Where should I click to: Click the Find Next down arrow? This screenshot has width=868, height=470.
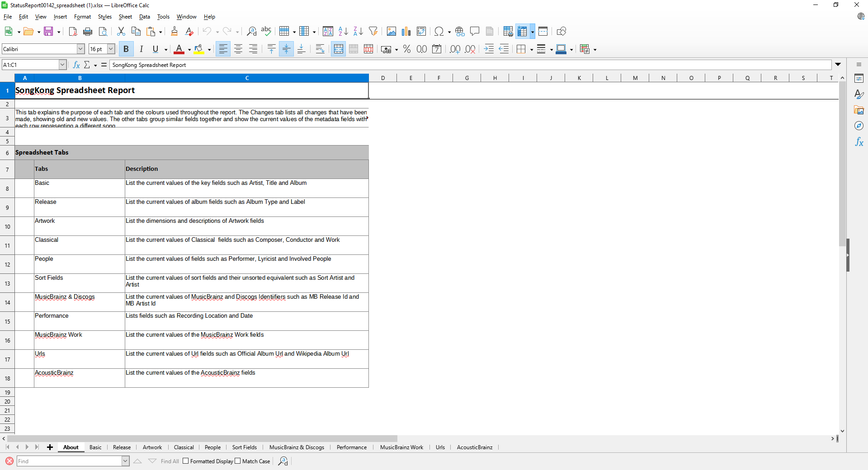(152, 461)
